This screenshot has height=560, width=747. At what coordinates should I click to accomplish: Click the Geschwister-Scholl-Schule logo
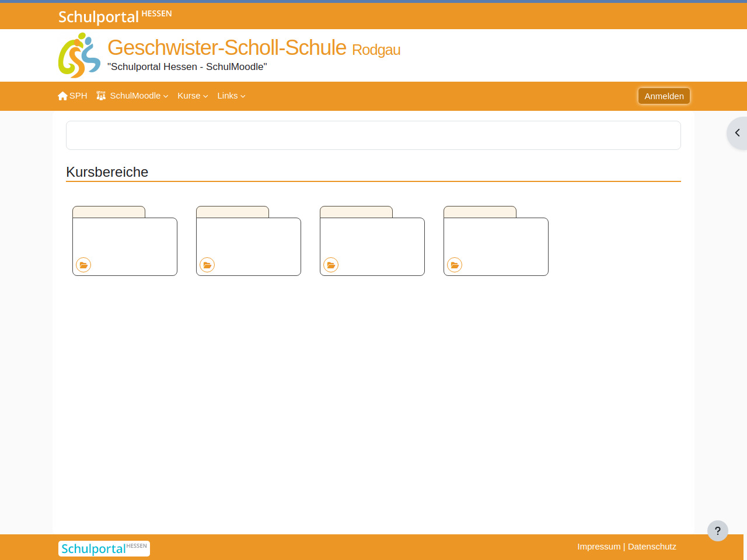point(79,55)
